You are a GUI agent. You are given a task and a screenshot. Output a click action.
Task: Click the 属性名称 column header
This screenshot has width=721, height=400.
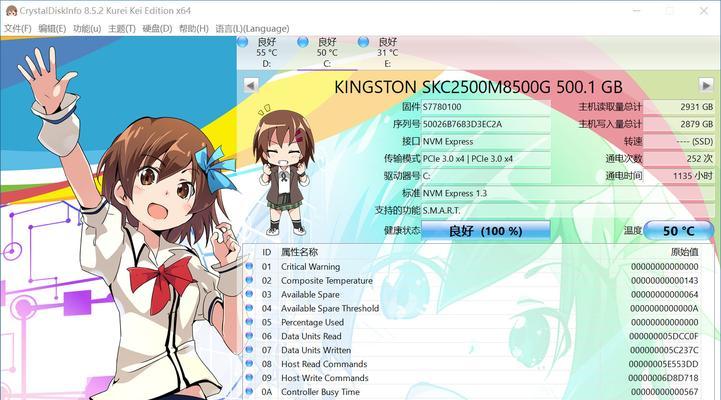pos(299,252)
